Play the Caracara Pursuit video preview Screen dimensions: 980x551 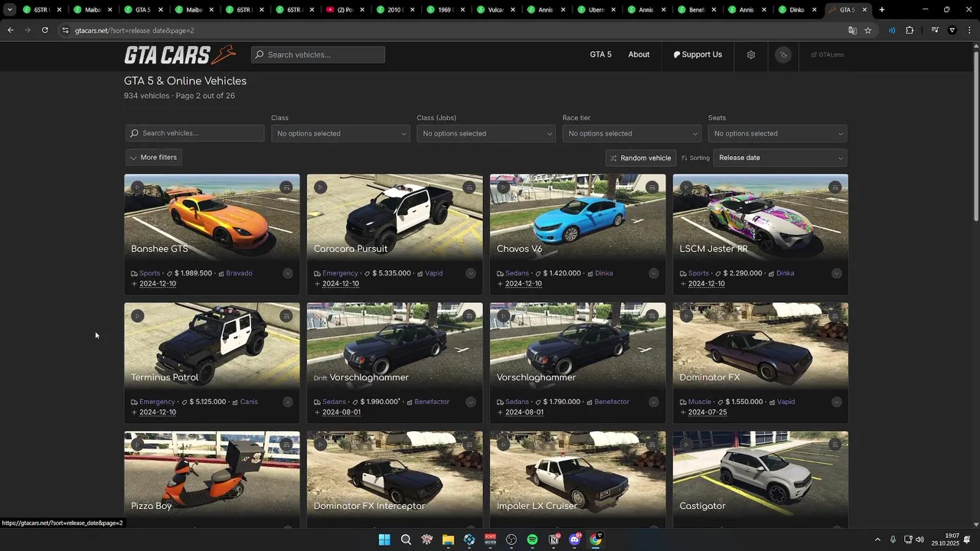[x=320, y=187]
